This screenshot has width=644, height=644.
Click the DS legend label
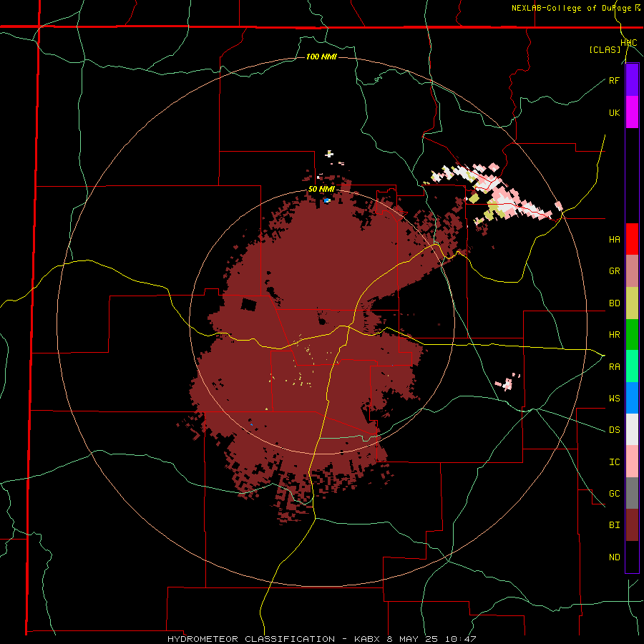pyautogui.click(x=614, y=430)
